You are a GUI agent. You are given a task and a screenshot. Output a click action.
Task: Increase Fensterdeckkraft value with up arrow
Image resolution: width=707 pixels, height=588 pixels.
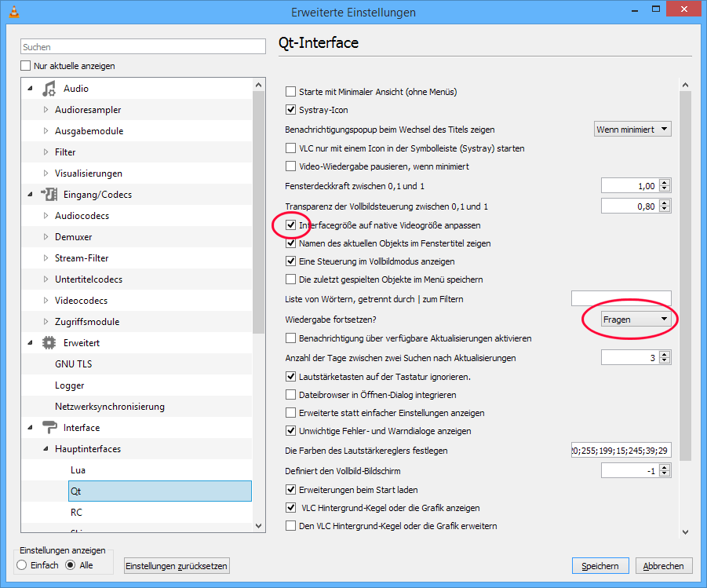coord(665,183)
